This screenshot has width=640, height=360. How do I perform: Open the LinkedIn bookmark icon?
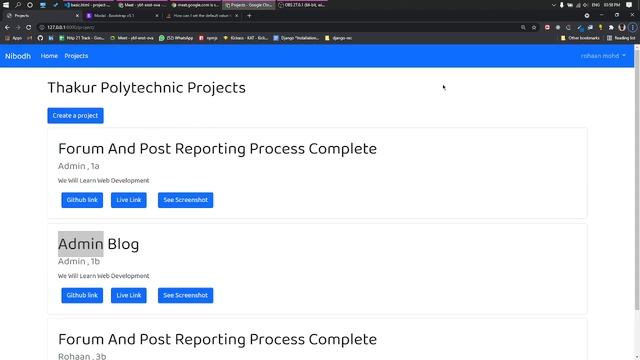[51, 38]
